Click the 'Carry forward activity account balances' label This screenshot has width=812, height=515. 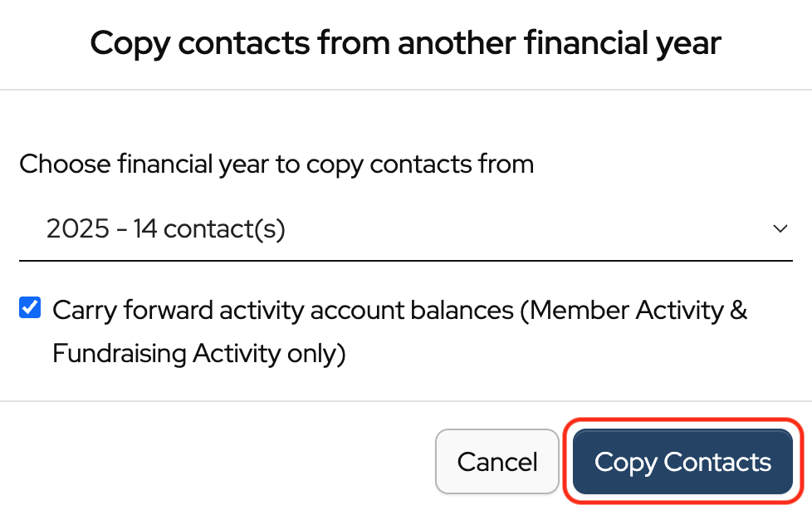(x=282, y=310)
